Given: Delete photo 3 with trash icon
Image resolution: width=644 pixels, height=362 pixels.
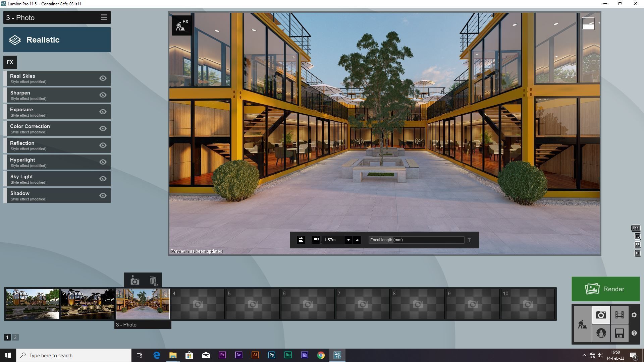Looking at the screenshot, I should point(153,281).
